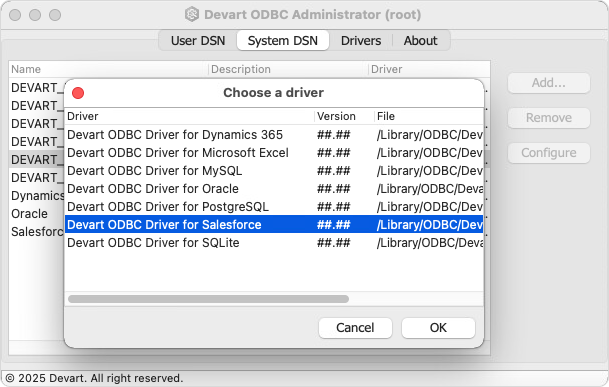Click the SQLite driver version cell

click(334, 243)
